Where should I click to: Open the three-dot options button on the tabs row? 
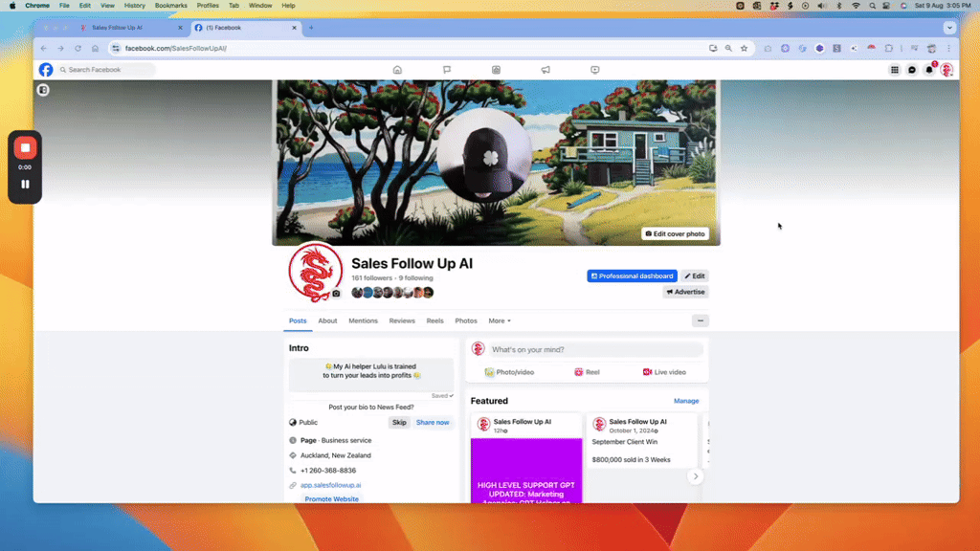click(700, 320)
